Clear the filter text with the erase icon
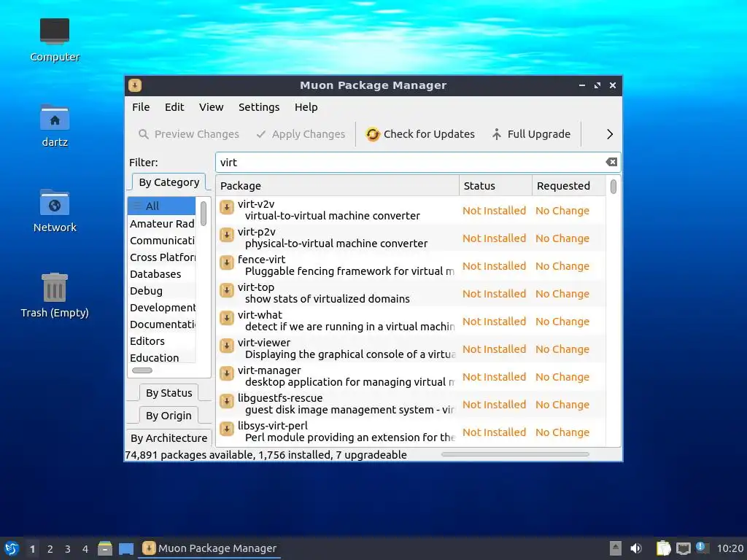Image resolution: width=747 pixels, height=560 pixels. (x=611, y=163)
